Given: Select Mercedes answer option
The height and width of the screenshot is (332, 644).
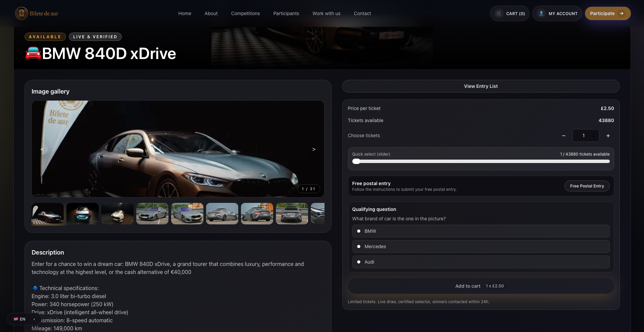Looking at the screenshot, I should coord(481,246).
